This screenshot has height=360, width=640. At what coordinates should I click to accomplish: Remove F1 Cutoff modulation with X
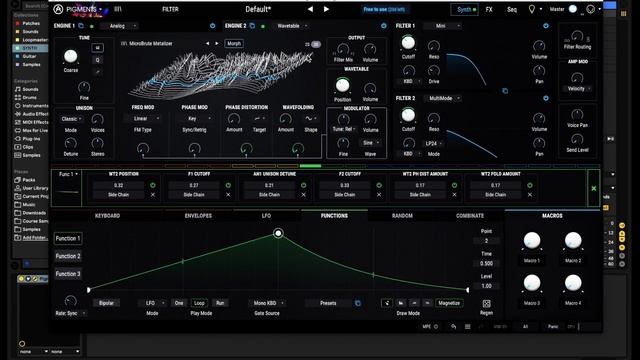pyautogui.click(x=228, y=195)
